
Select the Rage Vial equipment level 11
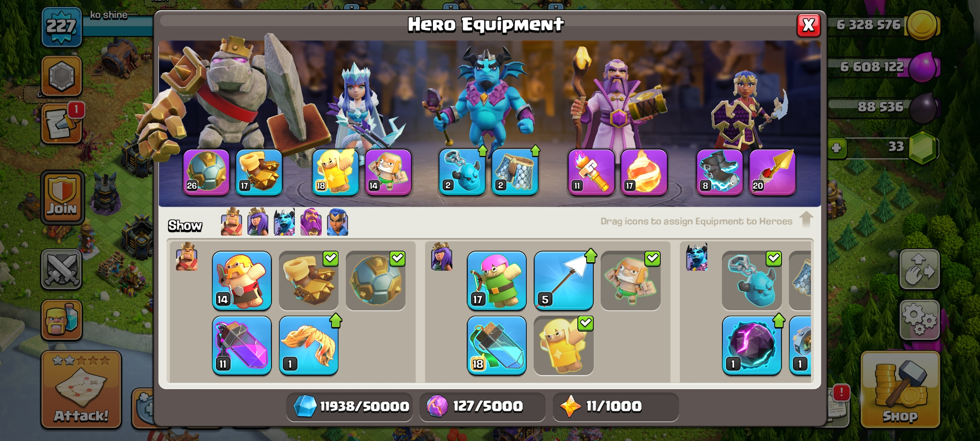242,345
